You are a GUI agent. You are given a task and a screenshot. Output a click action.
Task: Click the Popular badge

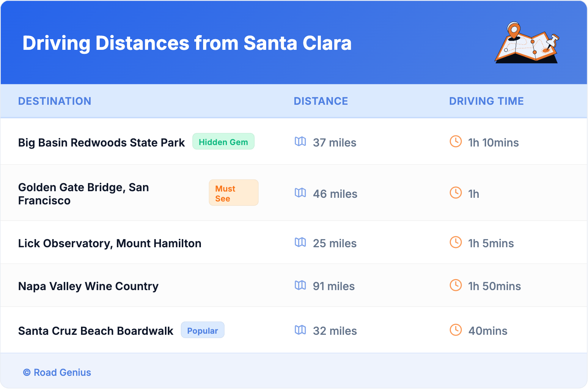(202, 330)
